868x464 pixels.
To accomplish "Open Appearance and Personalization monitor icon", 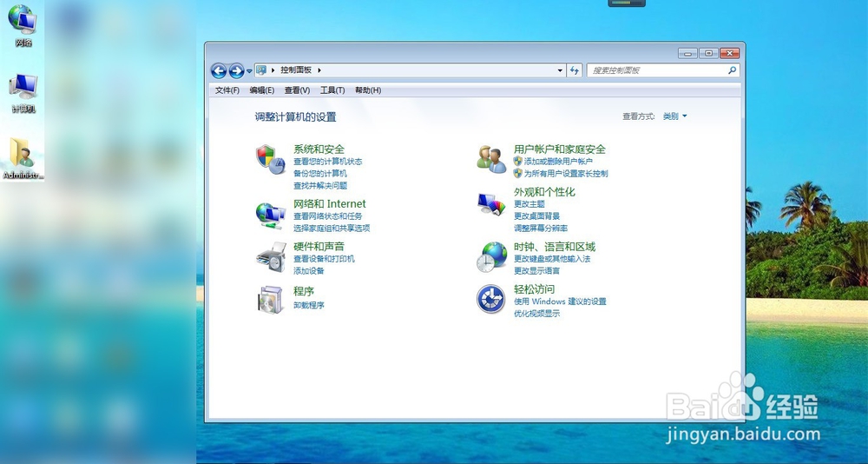I will [491, 204].
